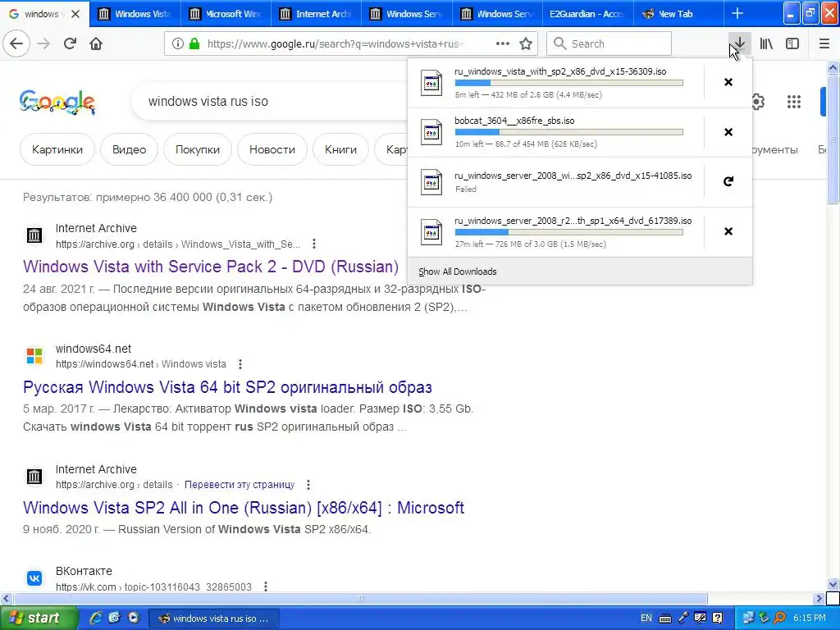840x630 pixels.
Task: Close the active Google search tab
Action: click(x=75, y=14)
